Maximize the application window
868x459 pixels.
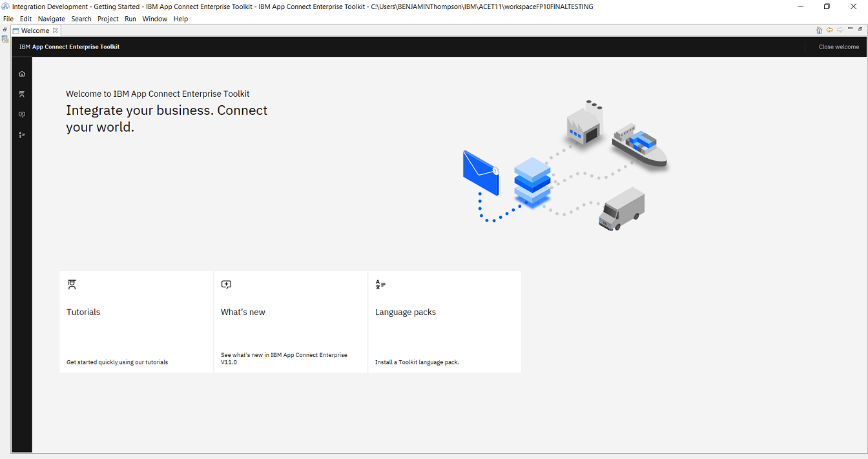827,6
